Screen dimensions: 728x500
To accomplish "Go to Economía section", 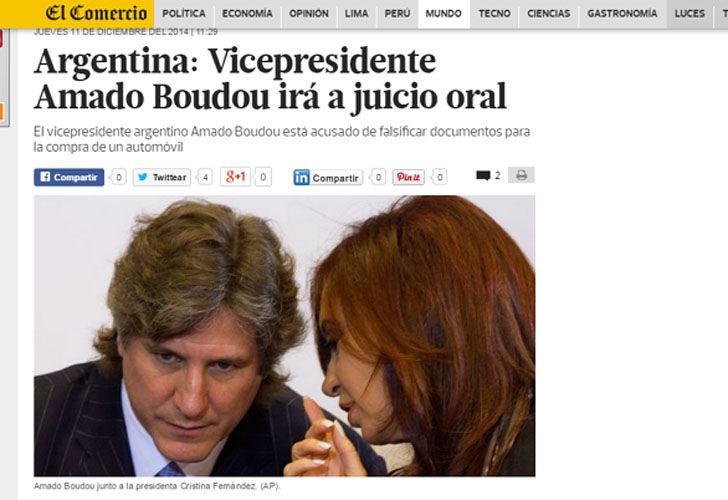I will tap(247, 13).
